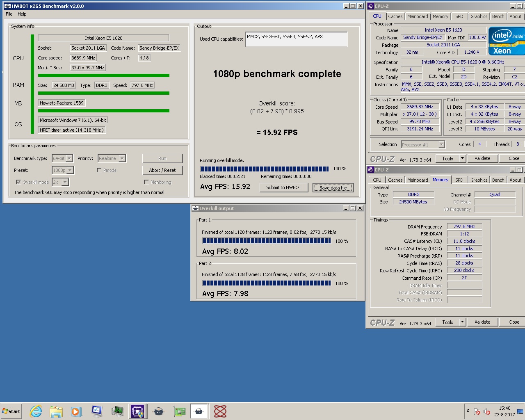Click the main benchmark progress bar
The width and height of the screenshot is (525, 420).
pos(265,169)
